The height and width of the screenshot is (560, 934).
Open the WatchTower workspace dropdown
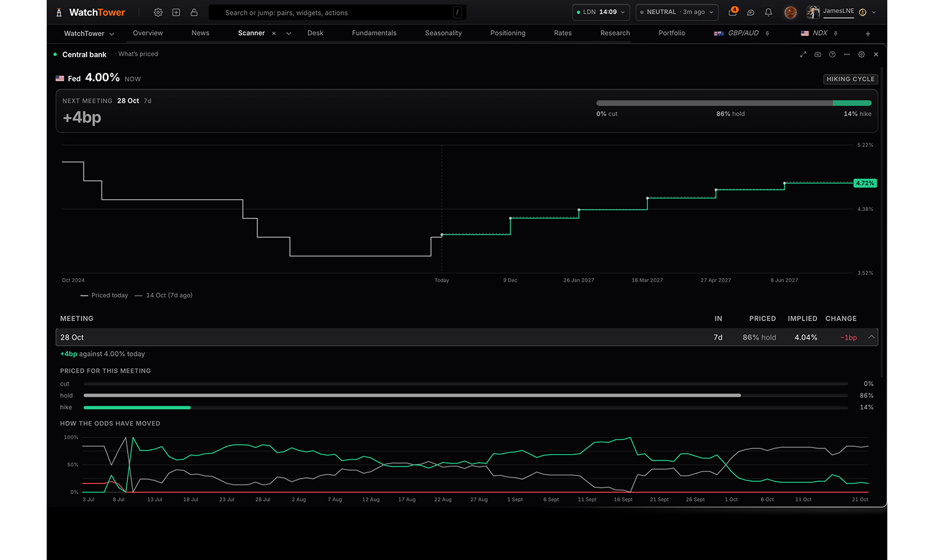pyautogui.click(x=89, y=34)
